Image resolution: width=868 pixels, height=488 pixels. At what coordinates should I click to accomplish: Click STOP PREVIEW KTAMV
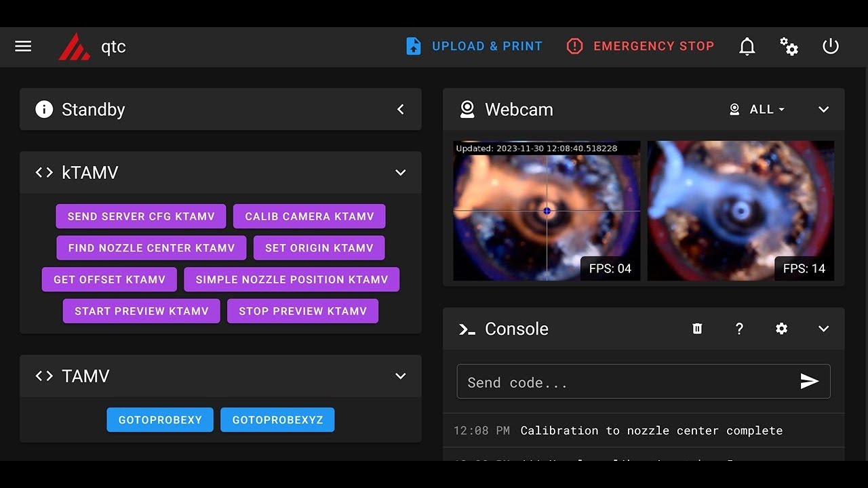click(x=302, y=311)
